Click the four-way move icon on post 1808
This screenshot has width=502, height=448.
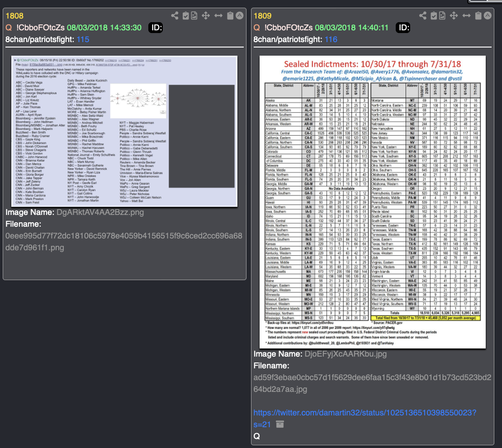pos(205,15)
